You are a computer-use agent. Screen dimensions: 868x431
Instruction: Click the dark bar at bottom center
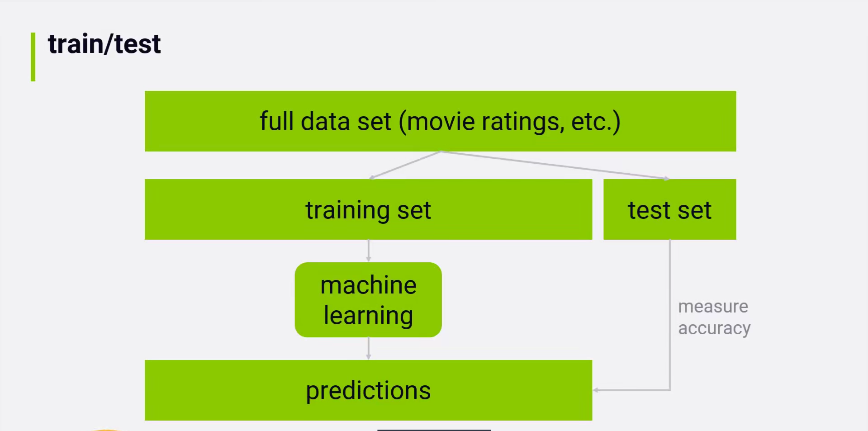tap(434, 430)
